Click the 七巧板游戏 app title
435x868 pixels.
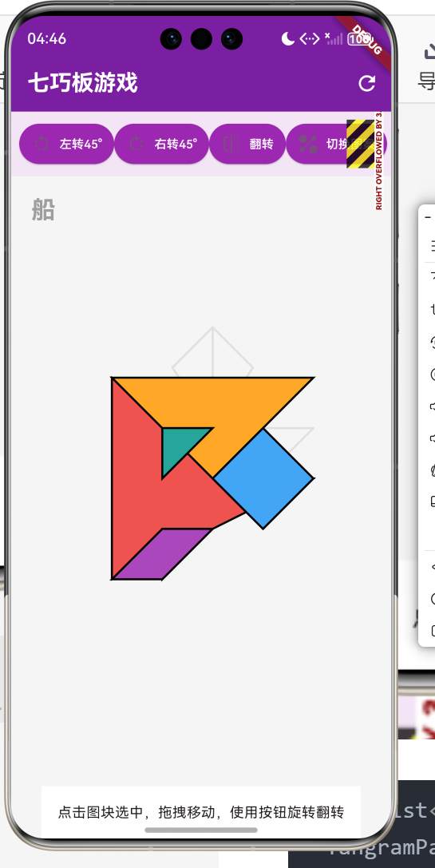click(x=82, y=83)
